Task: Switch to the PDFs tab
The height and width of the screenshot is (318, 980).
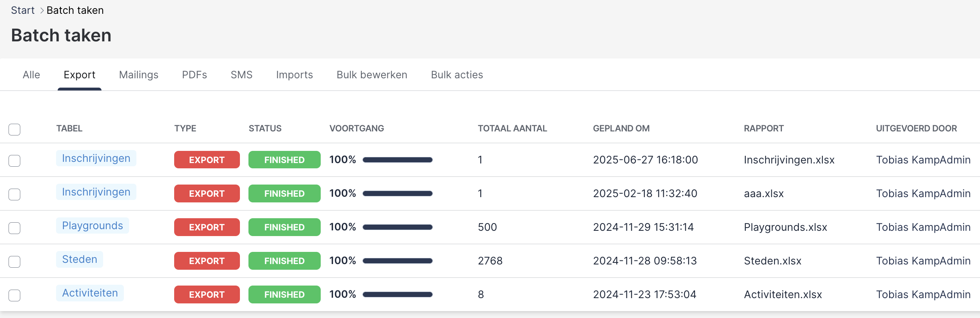Action: pyautogui.click(x=194, y=75)
